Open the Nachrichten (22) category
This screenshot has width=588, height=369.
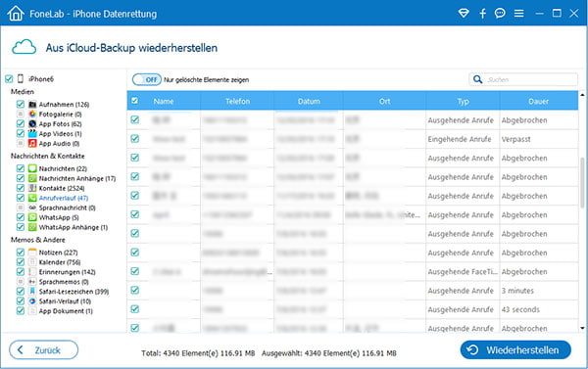[x=63, y=168]
